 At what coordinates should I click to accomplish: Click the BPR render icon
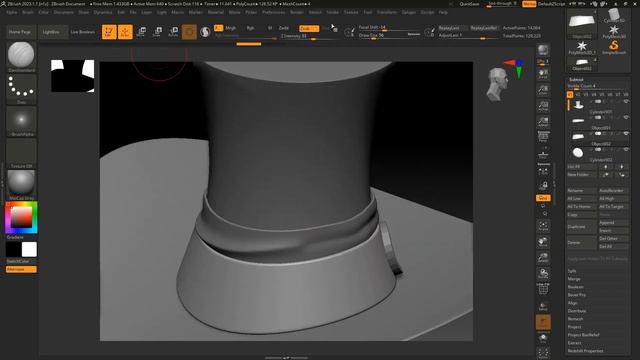543,50
